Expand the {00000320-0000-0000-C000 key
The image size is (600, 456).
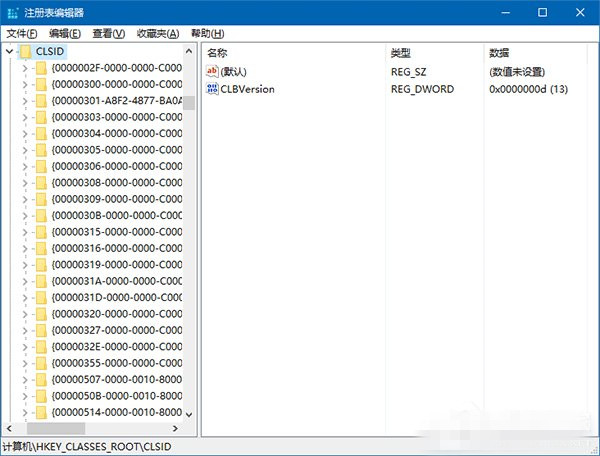pyautogui.click(x=25, y=314)
